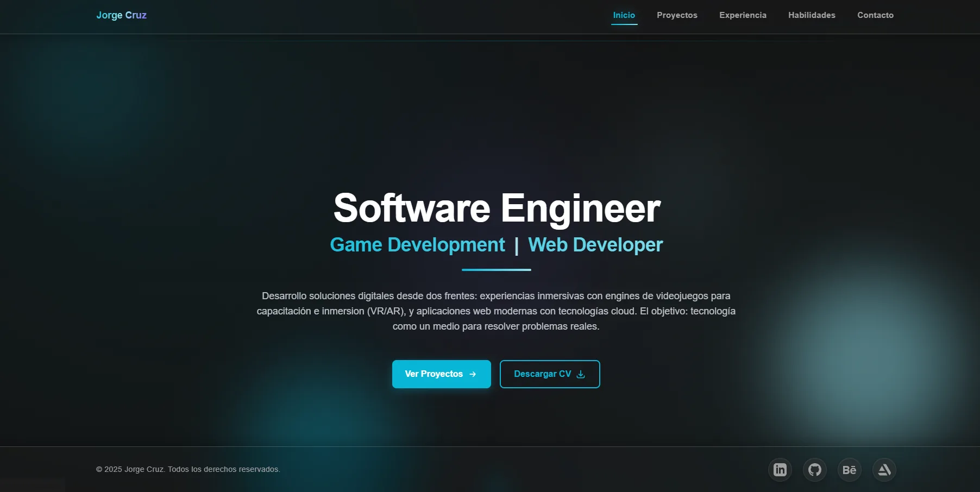
Task: Open the GitHub profile icon
Action: (x=815, y=470)
